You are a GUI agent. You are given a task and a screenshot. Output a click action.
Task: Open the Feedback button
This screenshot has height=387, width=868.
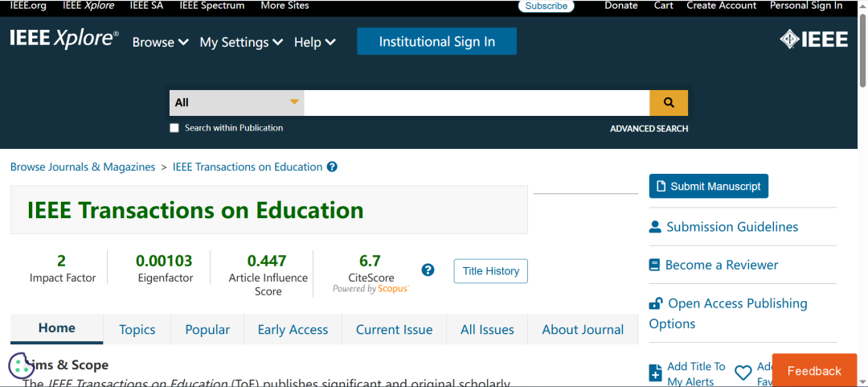814,370
